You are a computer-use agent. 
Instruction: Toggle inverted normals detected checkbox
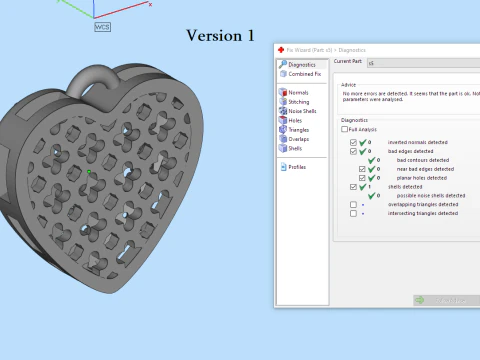pos(353,142)
